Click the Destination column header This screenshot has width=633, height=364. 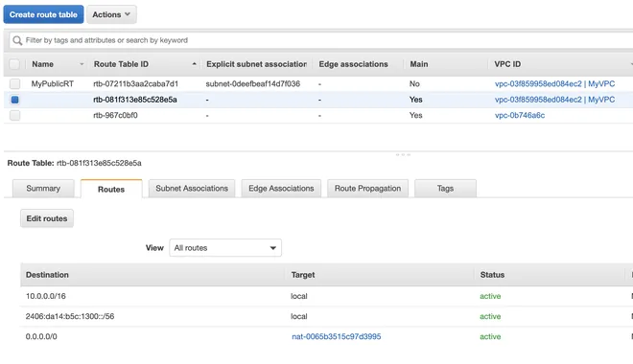pos(47,275)
